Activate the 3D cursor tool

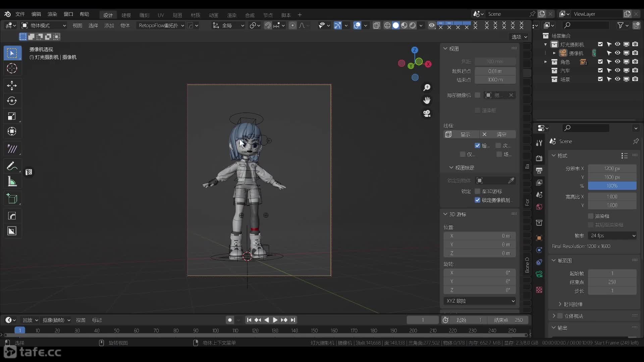tap(12, 68)
